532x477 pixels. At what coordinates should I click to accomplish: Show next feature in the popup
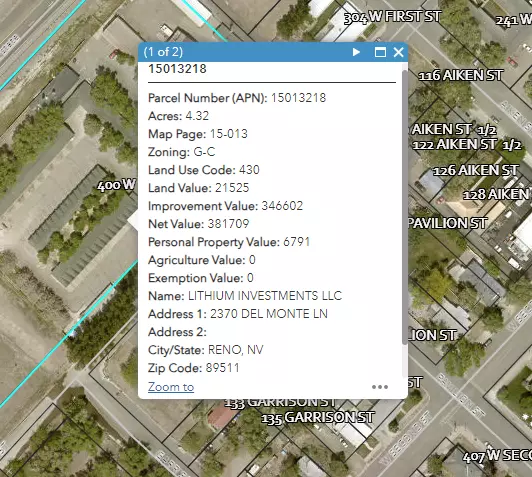(356, 52)
